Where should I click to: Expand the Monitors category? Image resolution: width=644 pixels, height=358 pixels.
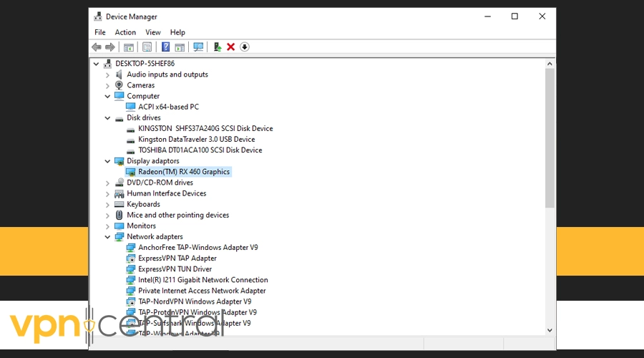point(107,226)
